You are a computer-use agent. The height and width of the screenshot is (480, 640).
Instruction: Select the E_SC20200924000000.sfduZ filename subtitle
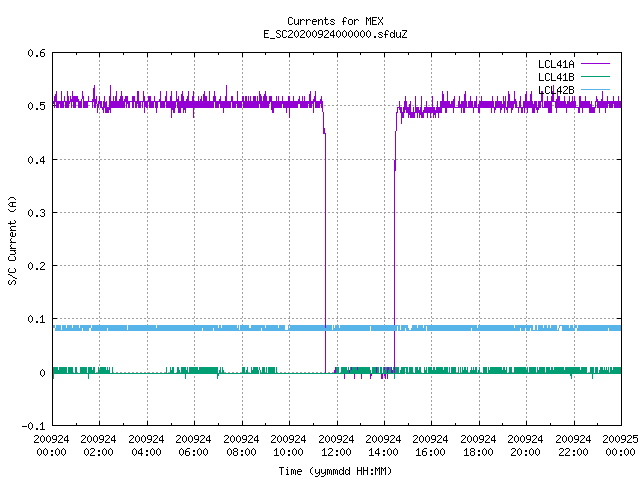click(335, 34)
